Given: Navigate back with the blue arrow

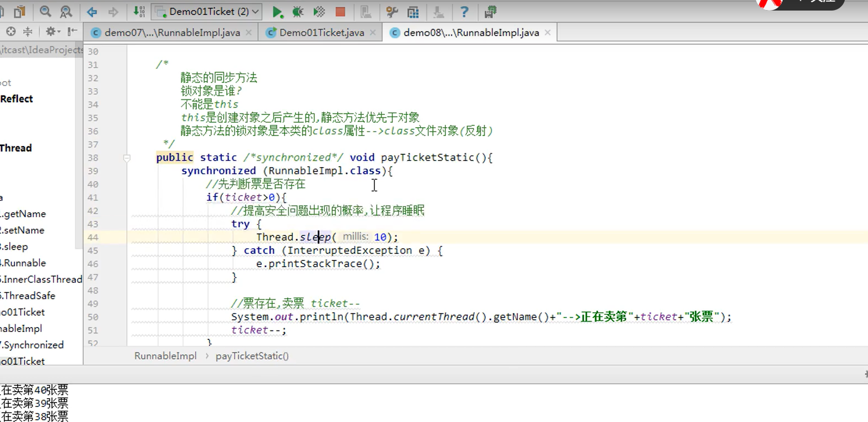Looking at the screenshot, I should point(92,11).
